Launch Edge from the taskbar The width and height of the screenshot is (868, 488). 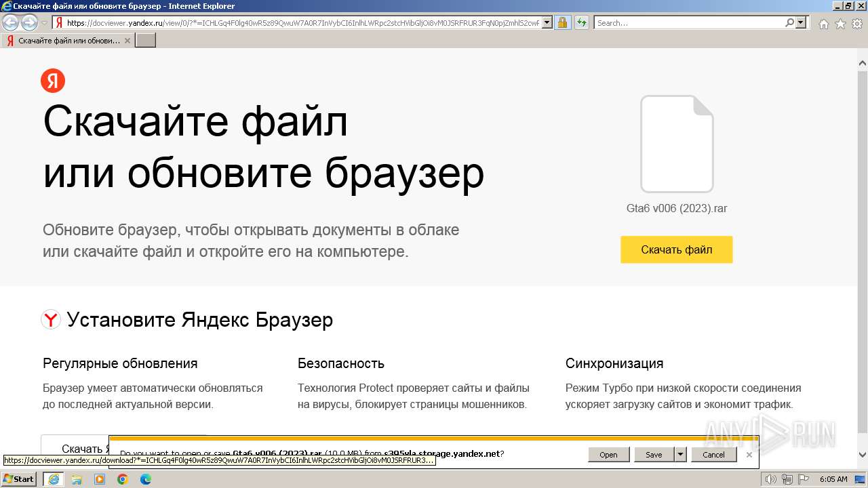coord(146,479)
